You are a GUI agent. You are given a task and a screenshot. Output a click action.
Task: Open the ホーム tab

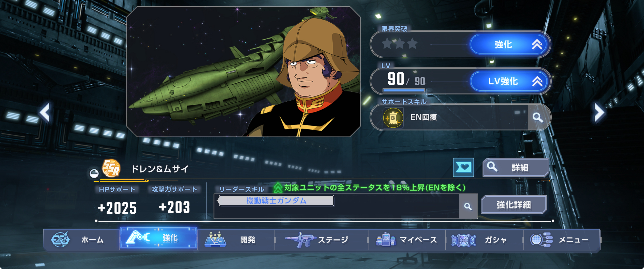click(82, 240)
